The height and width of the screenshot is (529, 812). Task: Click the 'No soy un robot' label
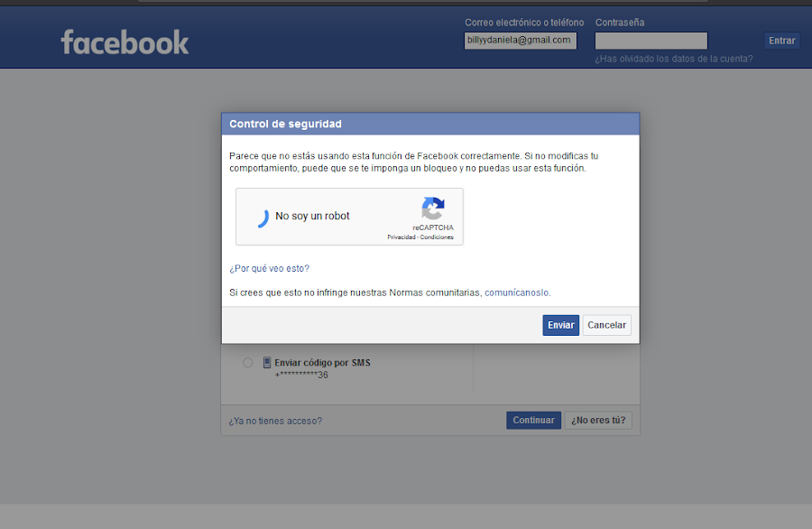click(x=312, y=216)
